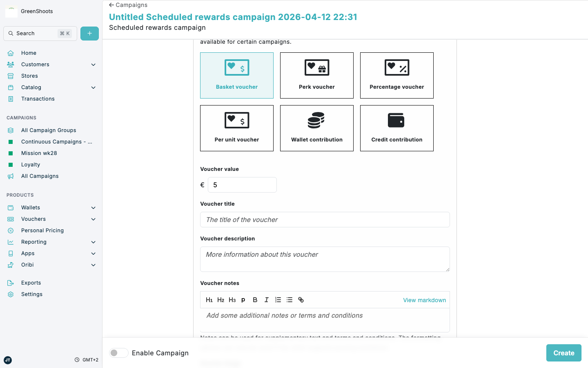
Task: Click the teal plus add button
Action: (x=89, y=34)
